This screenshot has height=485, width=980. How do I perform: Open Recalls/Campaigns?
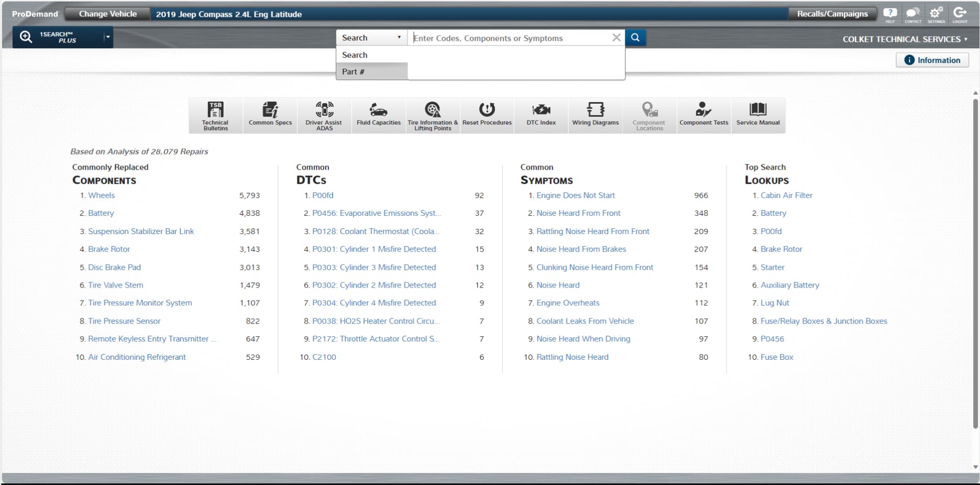pyautogui.click(x=832, y=14)
